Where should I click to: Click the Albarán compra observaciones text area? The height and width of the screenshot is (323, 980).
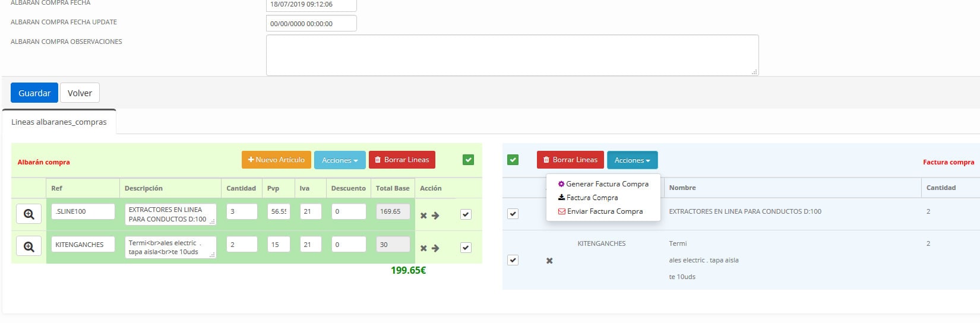(513, 55)
